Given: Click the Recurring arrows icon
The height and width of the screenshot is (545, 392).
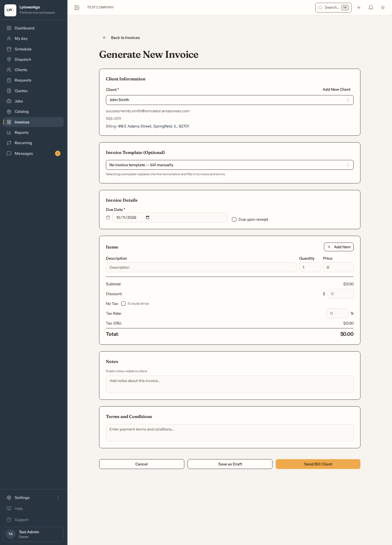Looking at the screenshot, I should pos(9,143).
